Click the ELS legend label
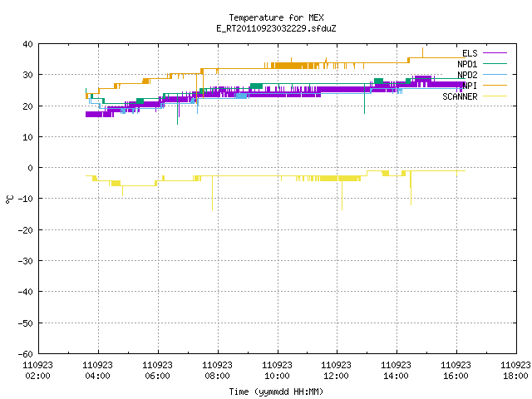The image size is (532, 399). [470, 53]
